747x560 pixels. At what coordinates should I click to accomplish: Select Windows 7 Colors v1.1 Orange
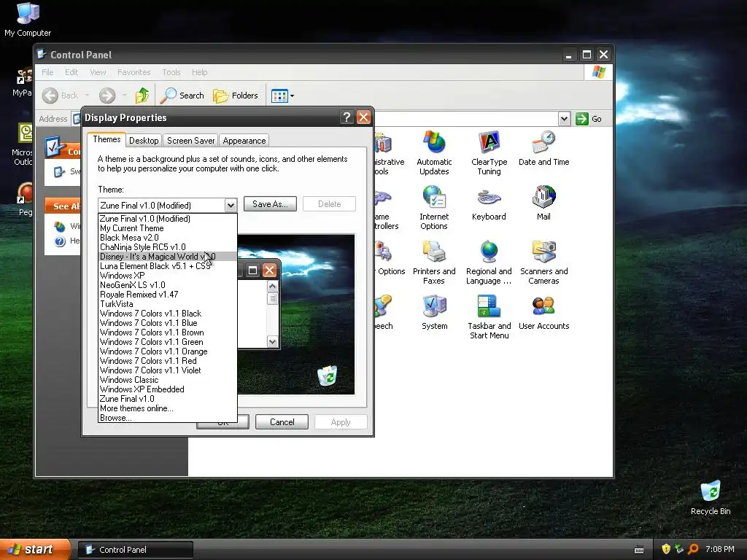point(167,351)
